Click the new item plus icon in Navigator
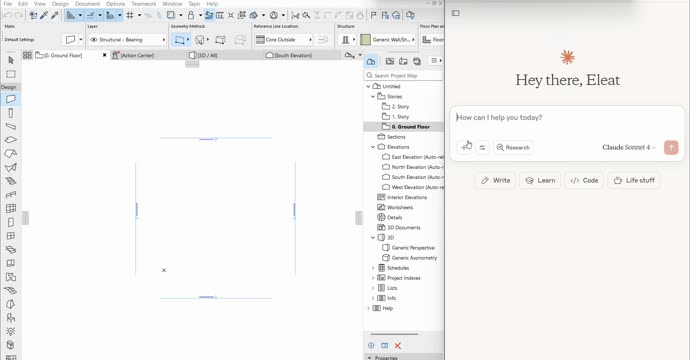The image size is (690, 360). tap(371, 346)
